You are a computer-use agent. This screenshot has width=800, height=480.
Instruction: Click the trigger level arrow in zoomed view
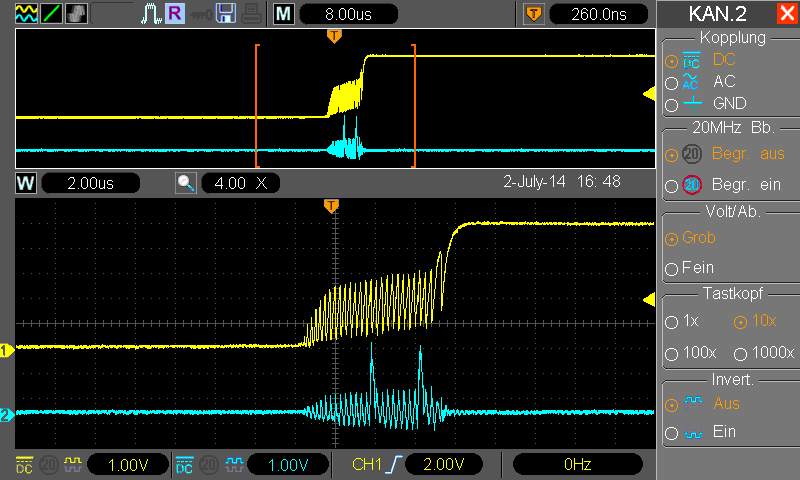point(649,299)
